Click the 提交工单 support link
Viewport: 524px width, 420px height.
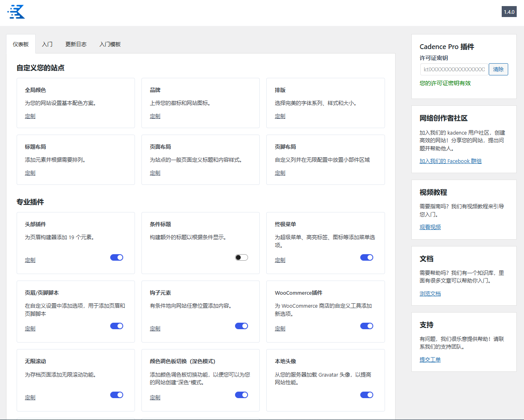tap(430, 360)
